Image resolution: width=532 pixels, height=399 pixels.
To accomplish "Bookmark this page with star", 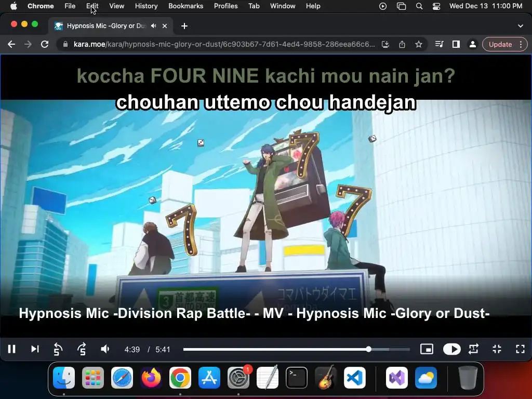I will [x=419, y=45].
